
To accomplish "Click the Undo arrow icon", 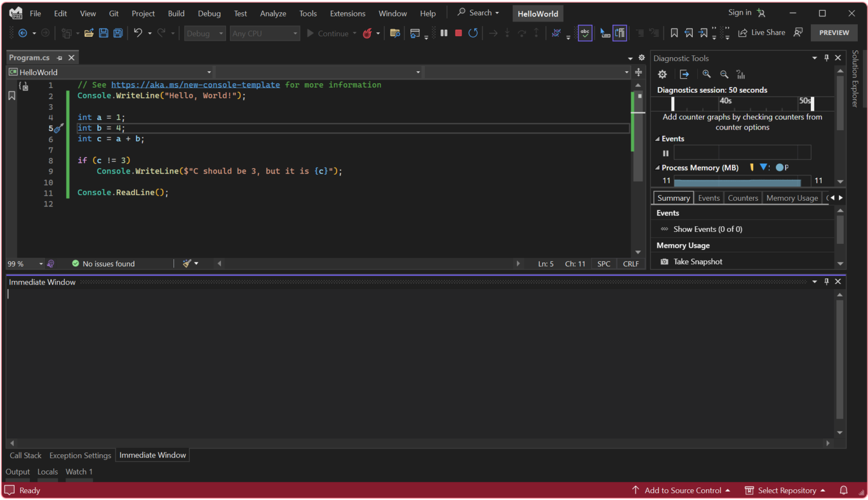I will (138, 33).
